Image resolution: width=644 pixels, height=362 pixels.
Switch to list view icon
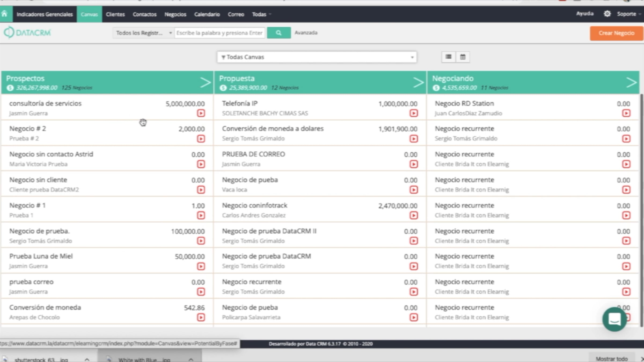[448, 57]
